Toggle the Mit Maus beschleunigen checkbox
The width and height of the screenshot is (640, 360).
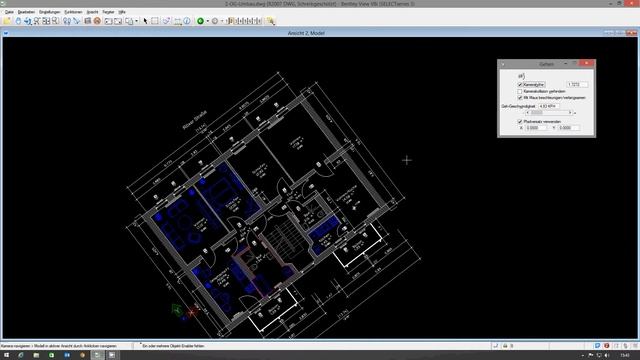520,98
